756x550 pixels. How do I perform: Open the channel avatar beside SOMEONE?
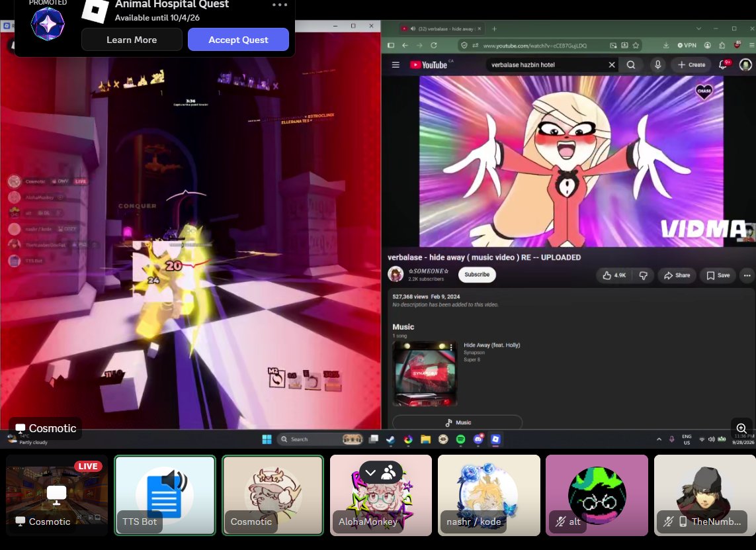396,275
